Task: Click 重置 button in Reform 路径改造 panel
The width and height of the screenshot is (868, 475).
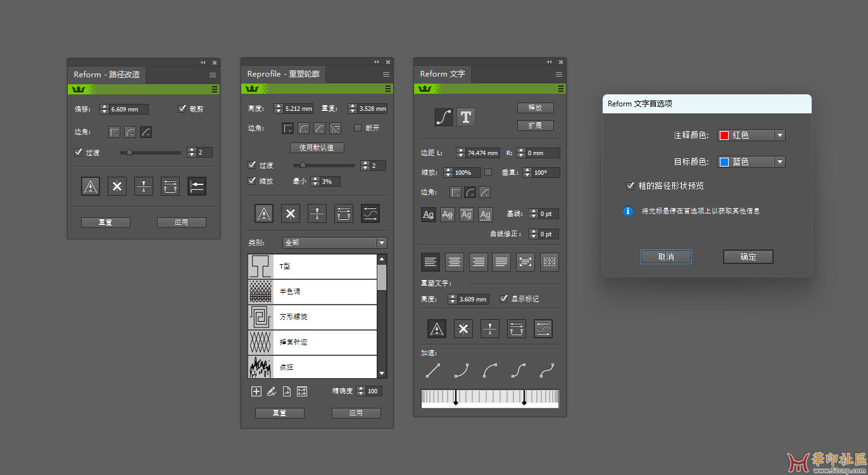Action: pos(106,222)
